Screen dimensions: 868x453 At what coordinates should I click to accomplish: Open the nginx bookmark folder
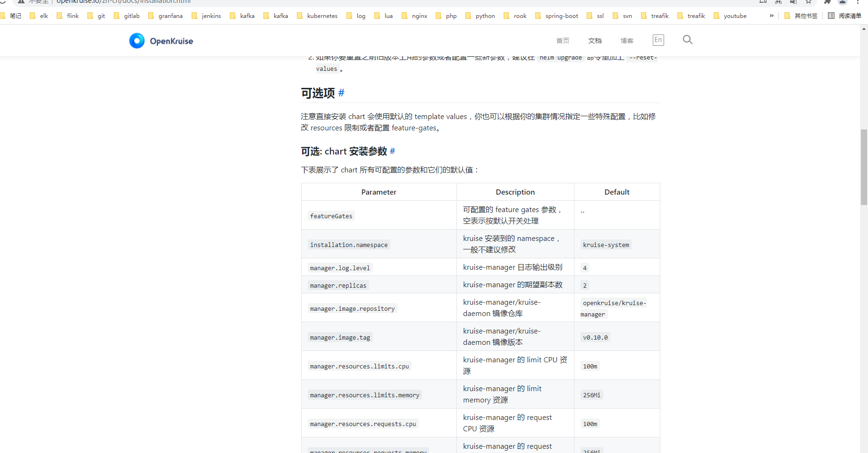tap(414, 16)
